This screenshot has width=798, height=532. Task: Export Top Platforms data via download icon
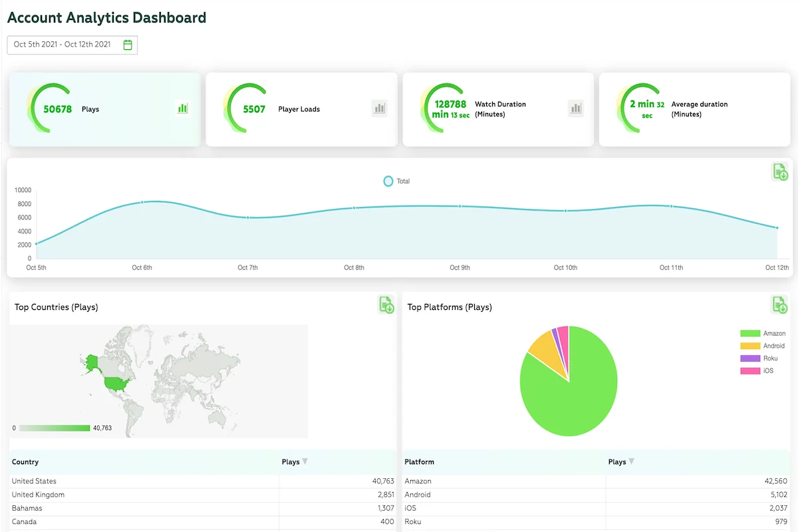tap(779, 305)
